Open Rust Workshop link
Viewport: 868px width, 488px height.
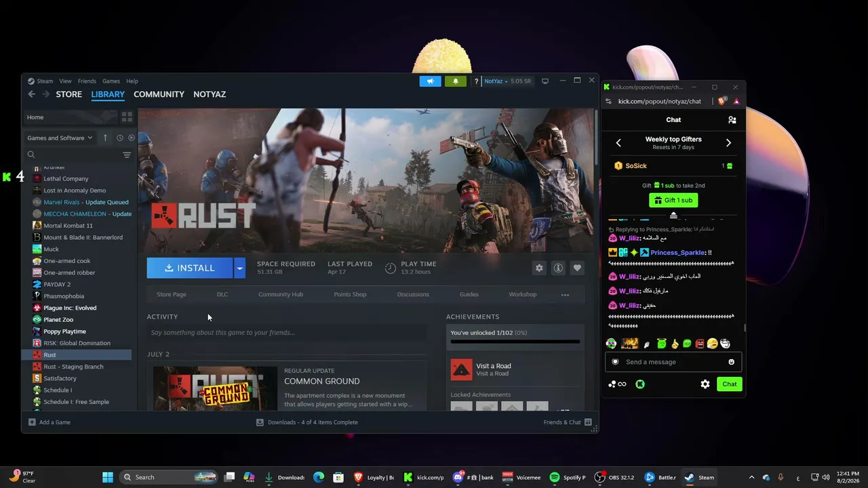[x=523, y=295]
